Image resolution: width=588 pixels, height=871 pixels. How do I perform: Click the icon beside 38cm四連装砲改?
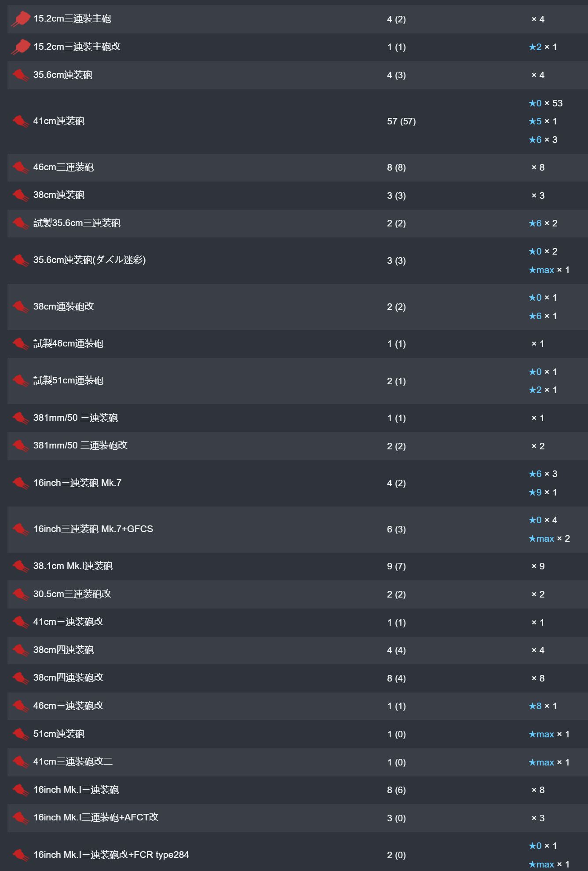click(21, 678)
